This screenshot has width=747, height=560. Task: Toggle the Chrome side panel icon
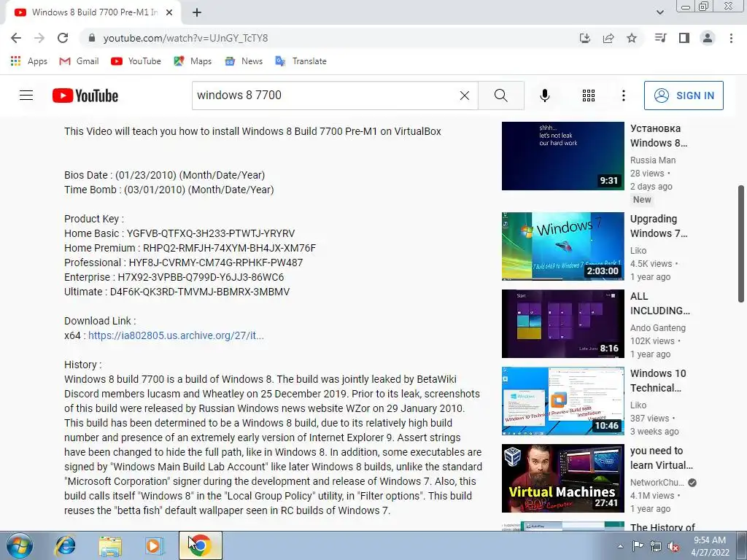click(x=684, y=38)
